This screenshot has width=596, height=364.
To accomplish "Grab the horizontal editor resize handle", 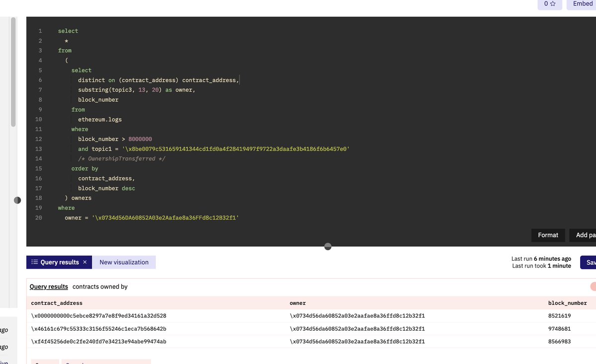I will (x=328, y=246).
